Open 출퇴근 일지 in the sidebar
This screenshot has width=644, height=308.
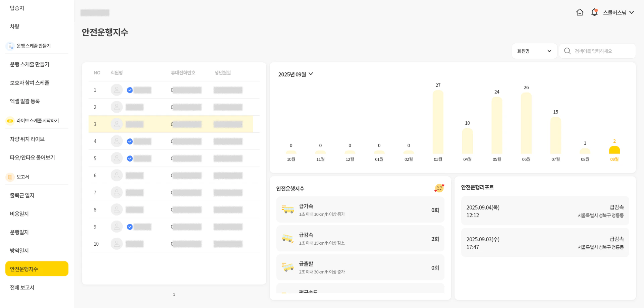pos(22,195)
